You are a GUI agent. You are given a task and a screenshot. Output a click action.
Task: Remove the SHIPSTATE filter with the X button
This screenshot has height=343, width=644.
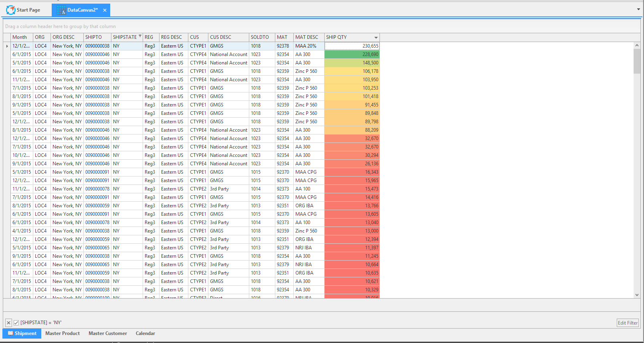tap(8, 323)
